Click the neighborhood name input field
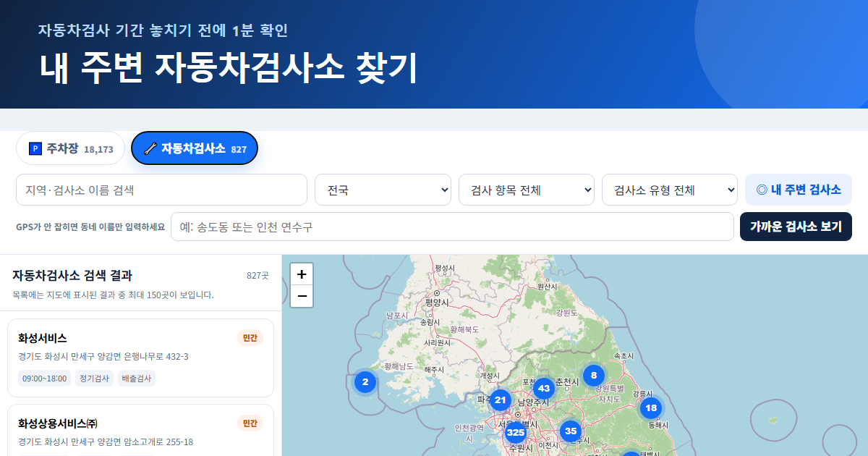The image size is (868, 456). click(x=452, y=227)
